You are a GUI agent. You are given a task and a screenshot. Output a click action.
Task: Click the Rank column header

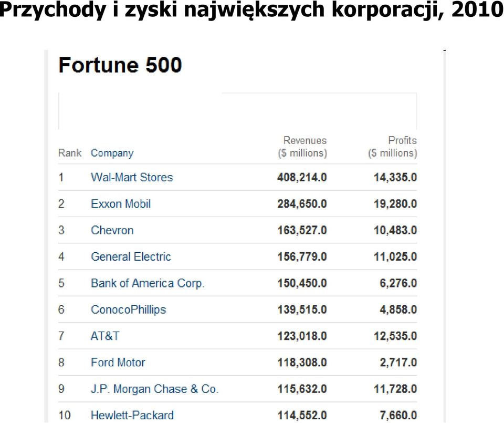click(70, 153)
